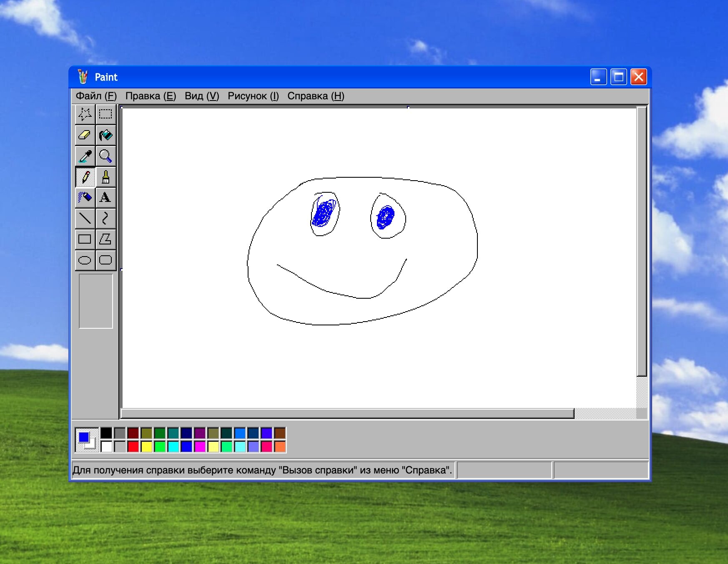Choose the Ellipse shape tool
The width and height of the screenshot is (728, 564).
point(85,260)
